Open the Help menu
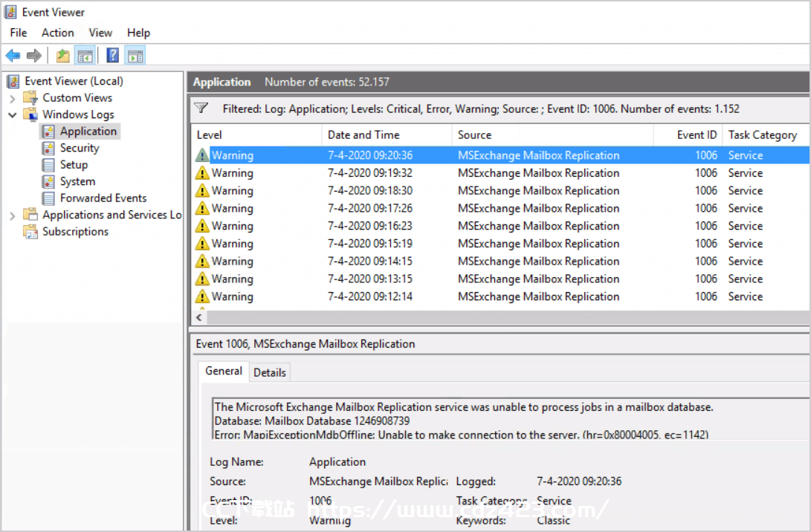The width and height of the screenshot is (811, 532). click(138, 33)
